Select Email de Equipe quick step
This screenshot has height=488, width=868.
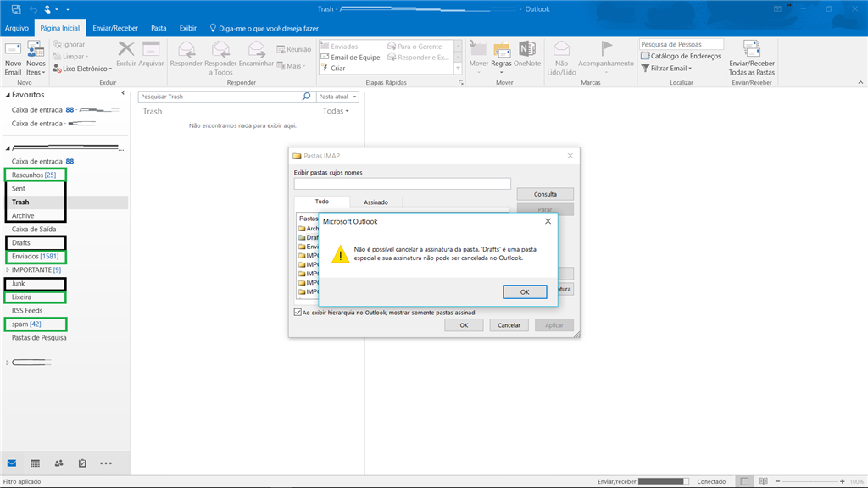[350, 57]
